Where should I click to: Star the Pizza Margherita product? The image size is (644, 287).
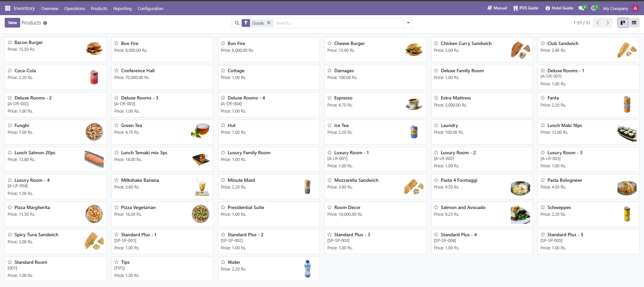tap(10, 207)
